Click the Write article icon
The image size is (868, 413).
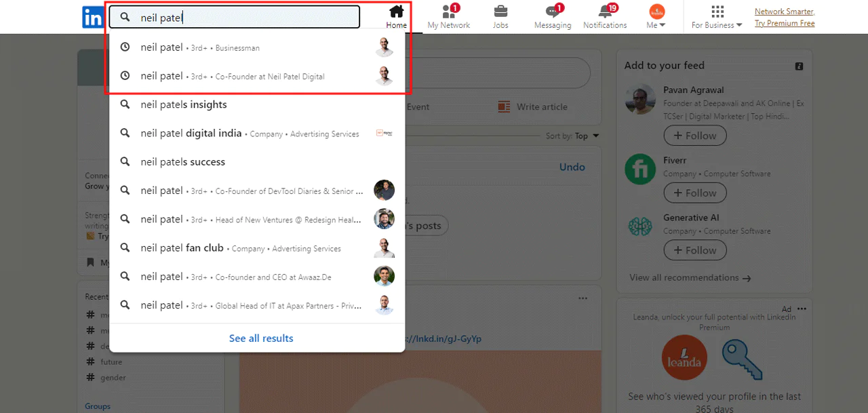[504, 106]
